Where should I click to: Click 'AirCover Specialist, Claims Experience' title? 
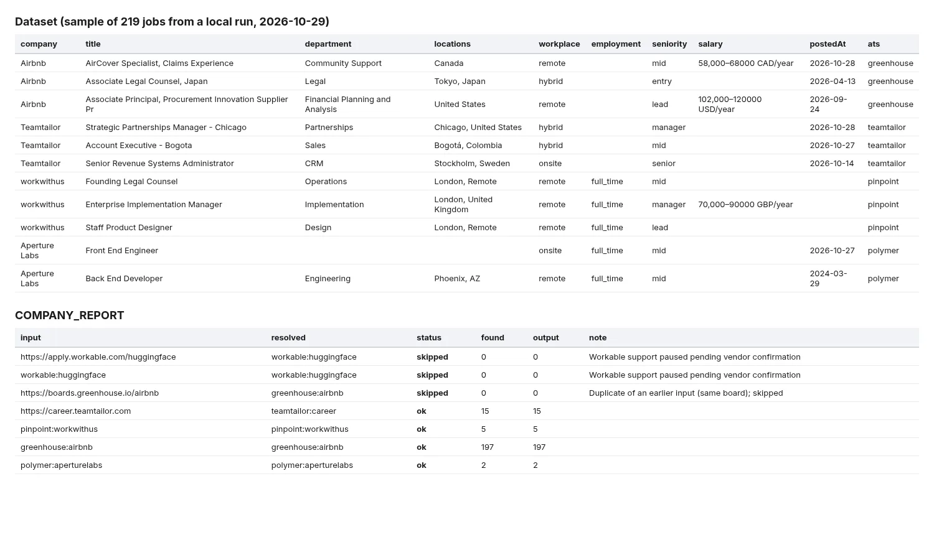click(x=159, y=63)
